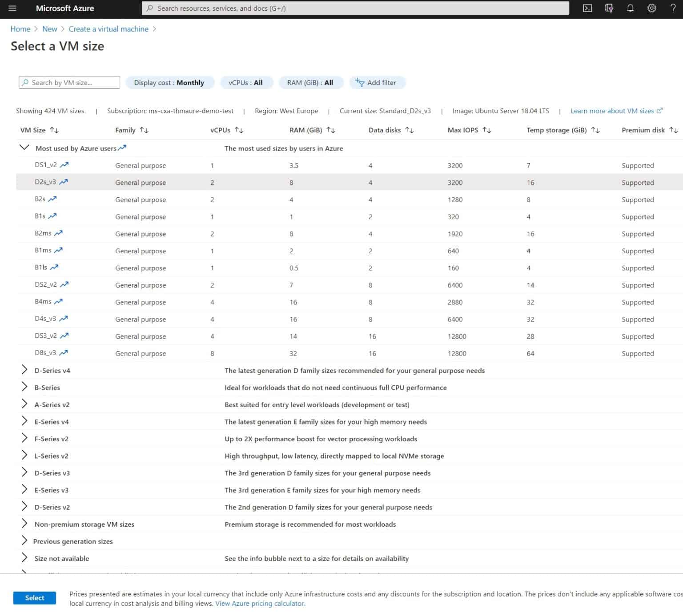Open the notifications bell
This screenshot has height=616, width=683.
[630, 8]
